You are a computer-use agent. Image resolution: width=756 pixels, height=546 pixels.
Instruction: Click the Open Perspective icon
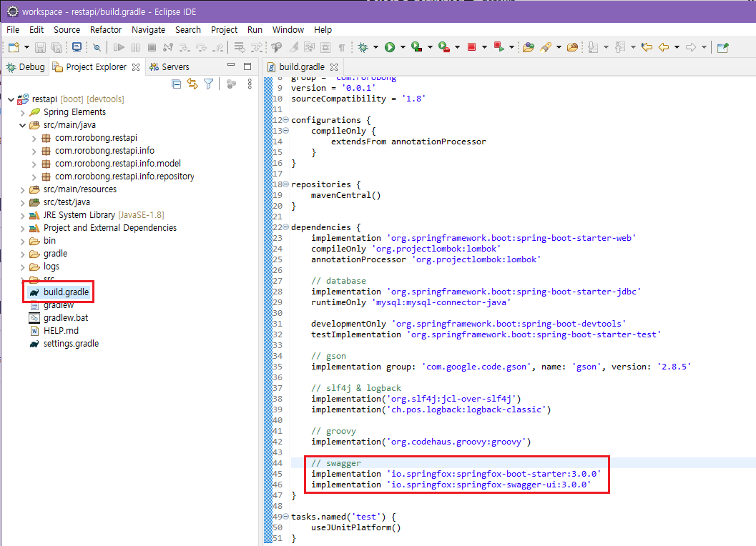(x=722, y=47)
